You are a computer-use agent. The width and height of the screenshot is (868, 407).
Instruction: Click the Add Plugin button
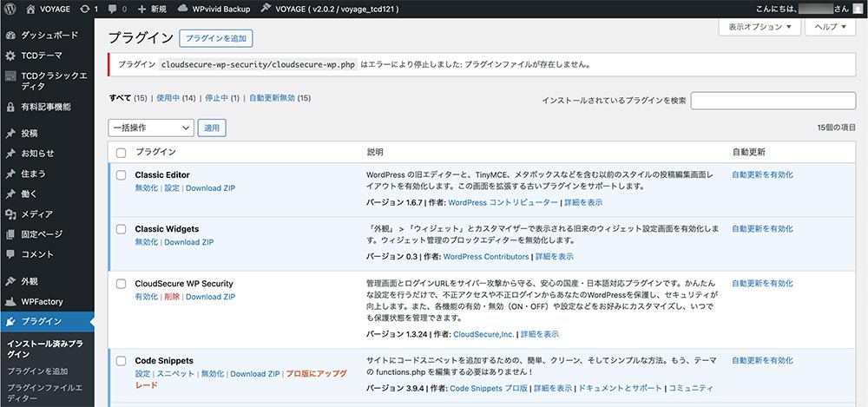215,38
